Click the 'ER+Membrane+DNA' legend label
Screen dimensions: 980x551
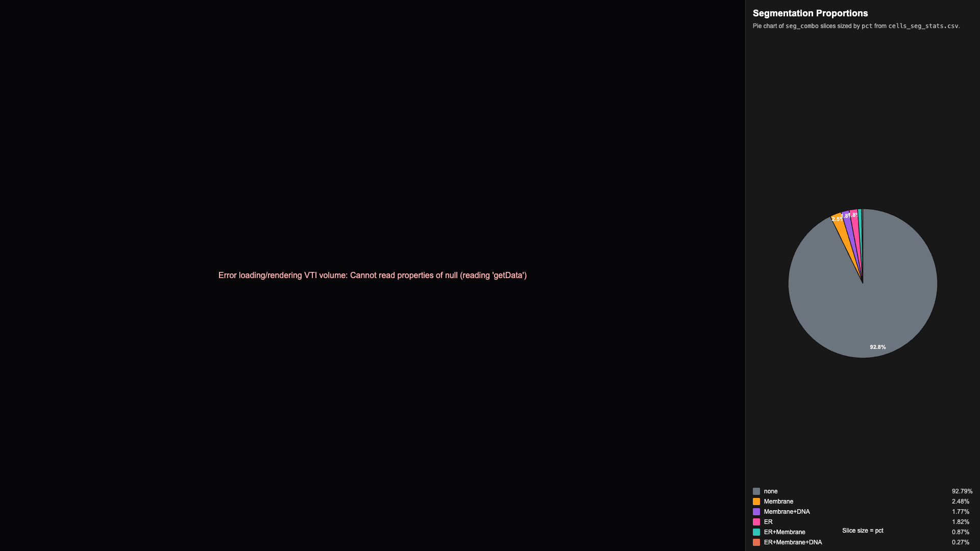tap(793, 542)
